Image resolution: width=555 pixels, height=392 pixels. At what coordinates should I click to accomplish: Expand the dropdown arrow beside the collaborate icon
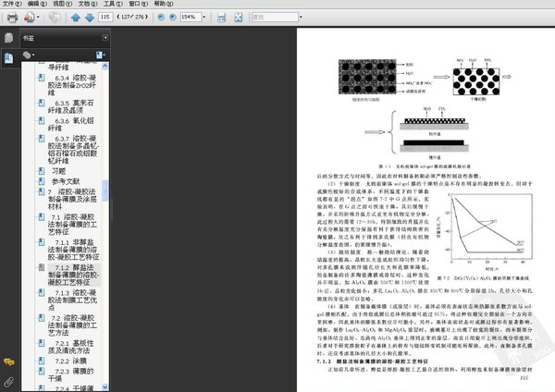(38, 17)
